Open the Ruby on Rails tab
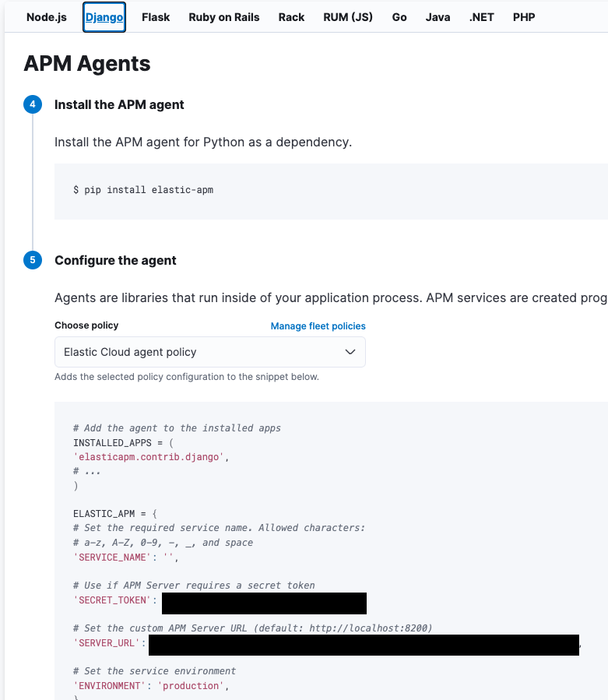The width and height of the screenshot is (608, 700). (x=224, y=17)
